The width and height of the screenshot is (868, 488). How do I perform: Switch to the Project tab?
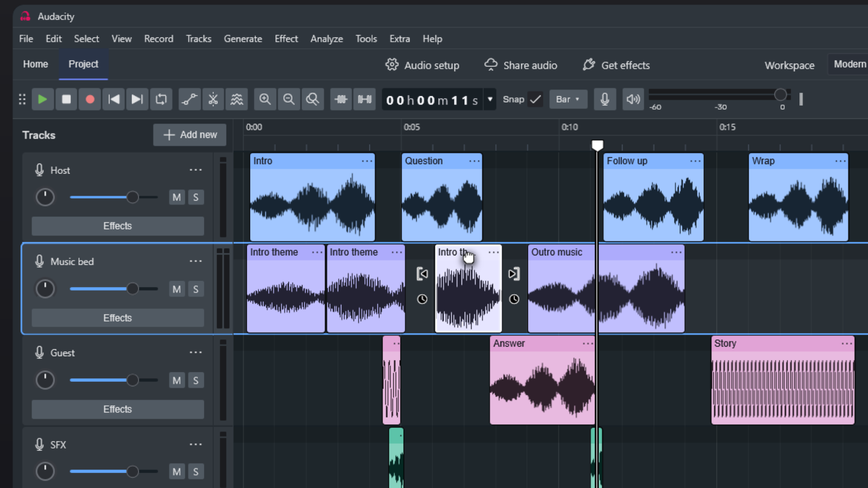[x=83, y=64]
